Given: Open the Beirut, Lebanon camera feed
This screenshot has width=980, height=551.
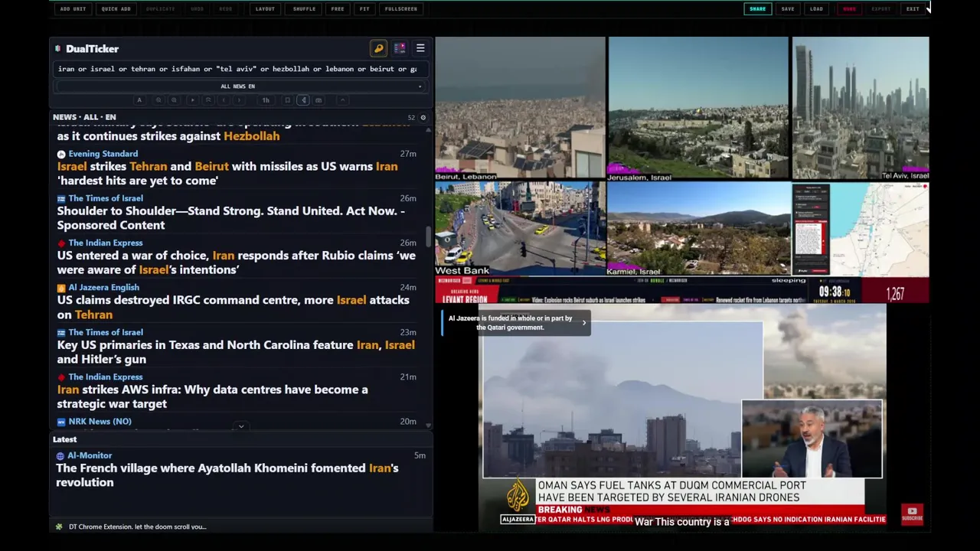Looking at the screenshot, I should coord(521,108).
